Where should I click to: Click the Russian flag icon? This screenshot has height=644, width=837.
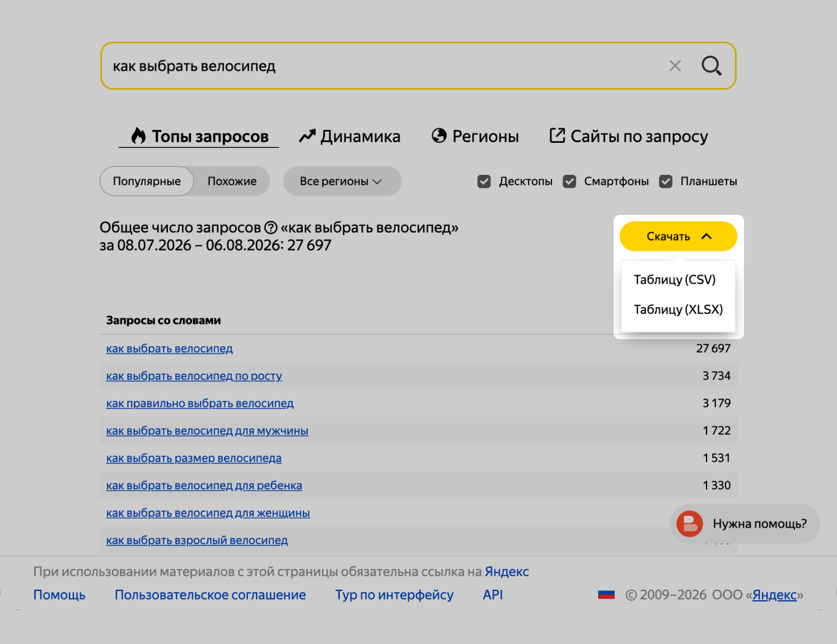606,595
